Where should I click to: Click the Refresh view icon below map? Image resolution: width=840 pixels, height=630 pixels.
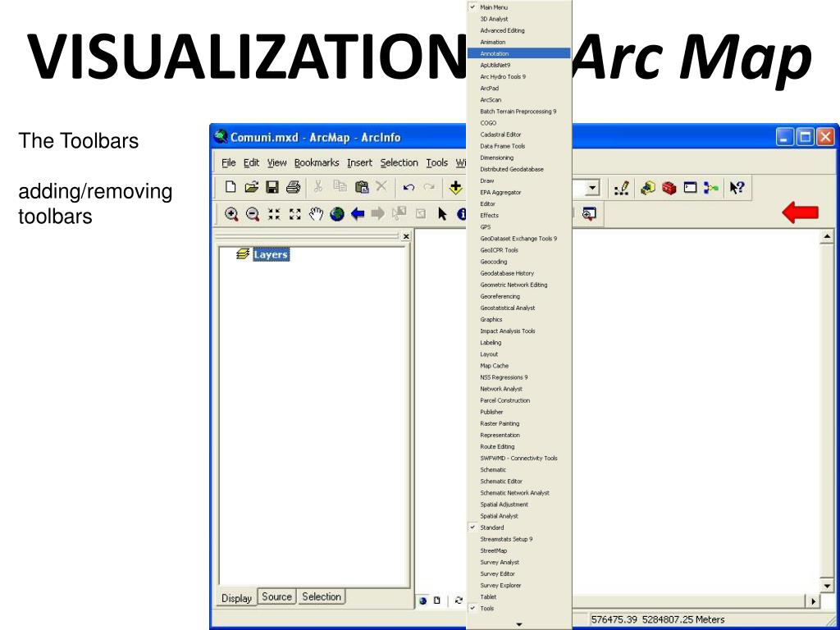458,600
